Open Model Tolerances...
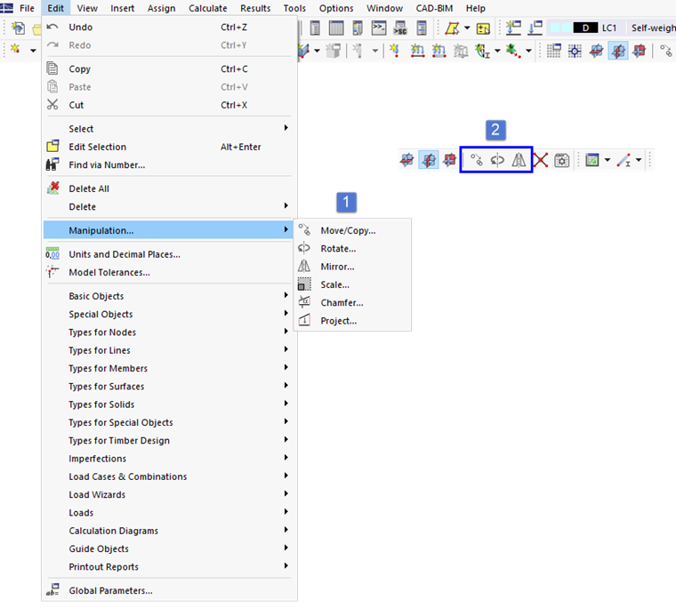676x616 pixels. 169,272
